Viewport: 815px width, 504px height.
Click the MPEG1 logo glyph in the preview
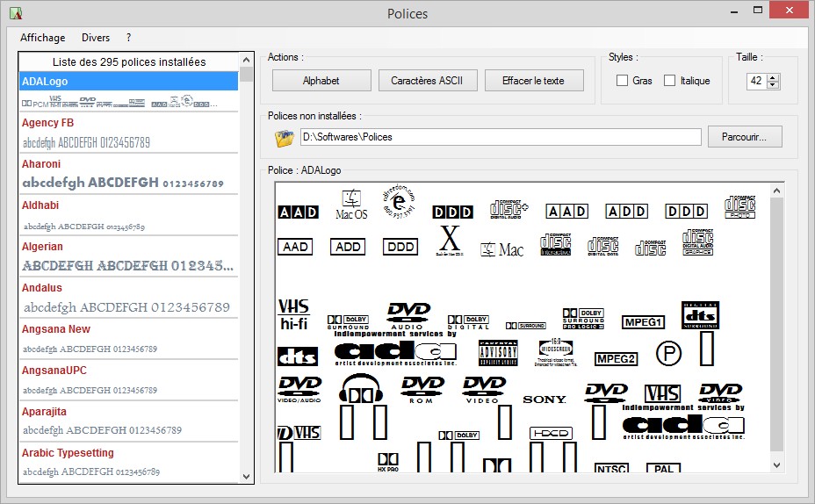coord(643,322)
